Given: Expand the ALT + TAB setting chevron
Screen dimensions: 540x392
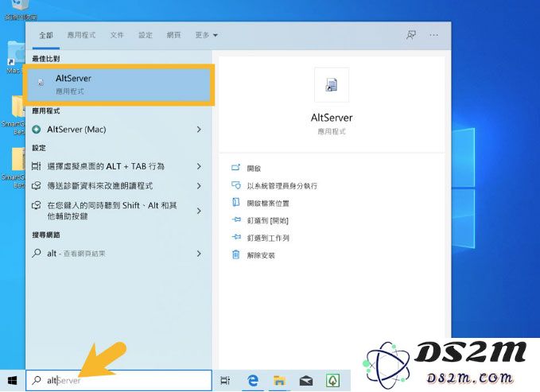Looking at the screenshot, I should pos(199,166).
